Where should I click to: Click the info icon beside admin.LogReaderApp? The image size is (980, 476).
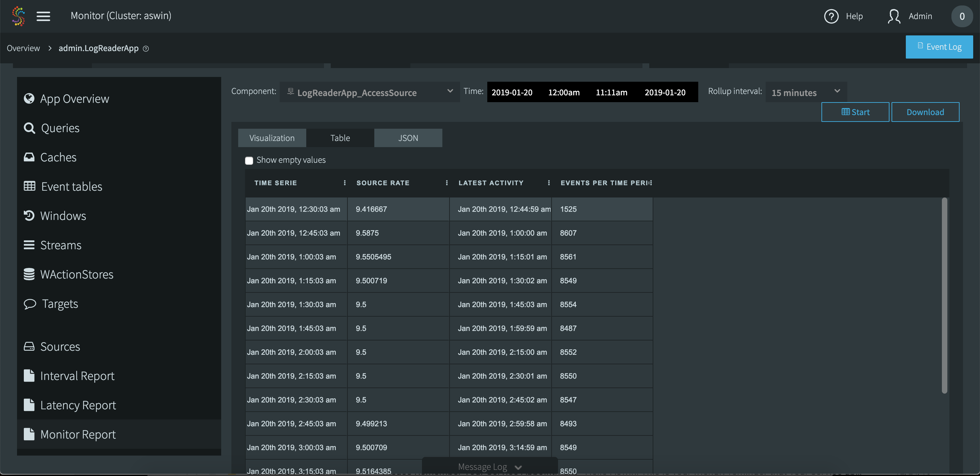146,48
